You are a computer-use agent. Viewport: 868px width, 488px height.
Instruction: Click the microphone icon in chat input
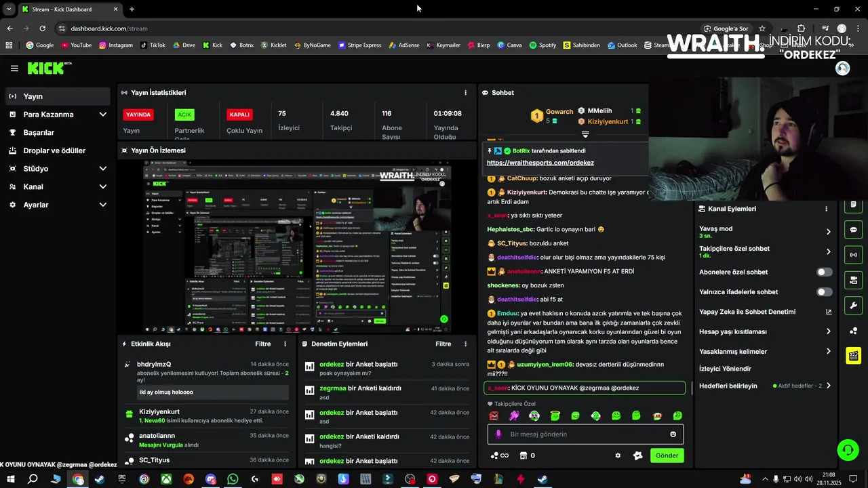point(498,434)
